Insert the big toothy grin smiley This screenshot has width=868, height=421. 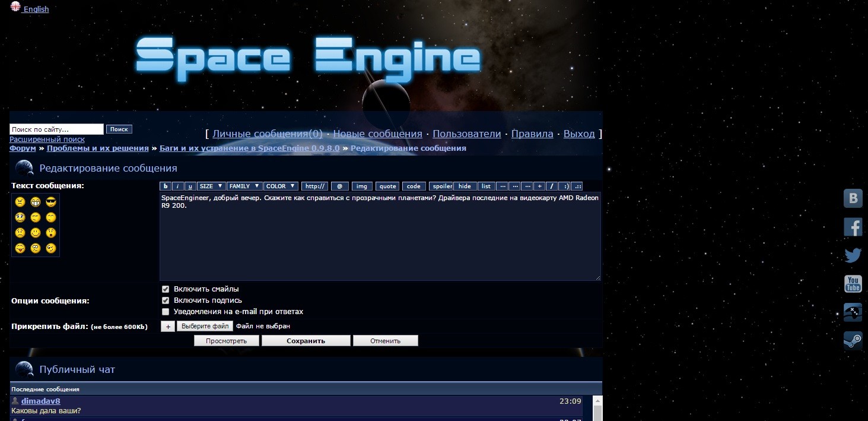36,202
